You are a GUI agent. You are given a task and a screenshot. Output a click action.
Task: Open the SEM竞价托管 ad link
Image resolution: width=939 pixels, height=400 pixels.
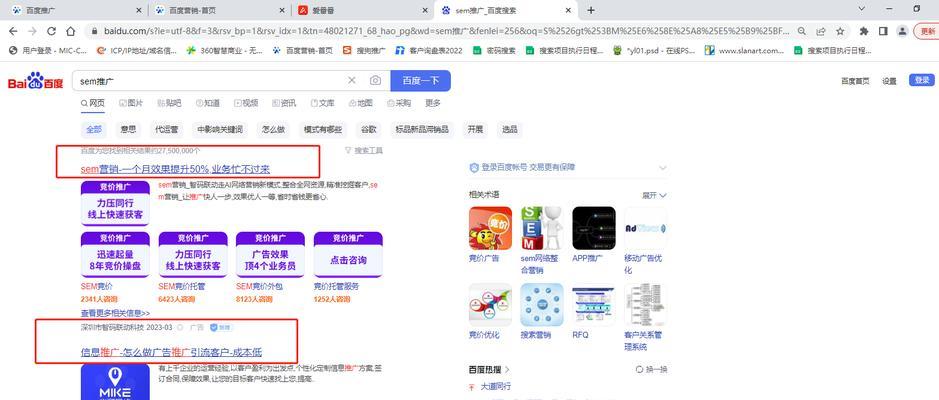pyautogui.click(x=183, y=286)
